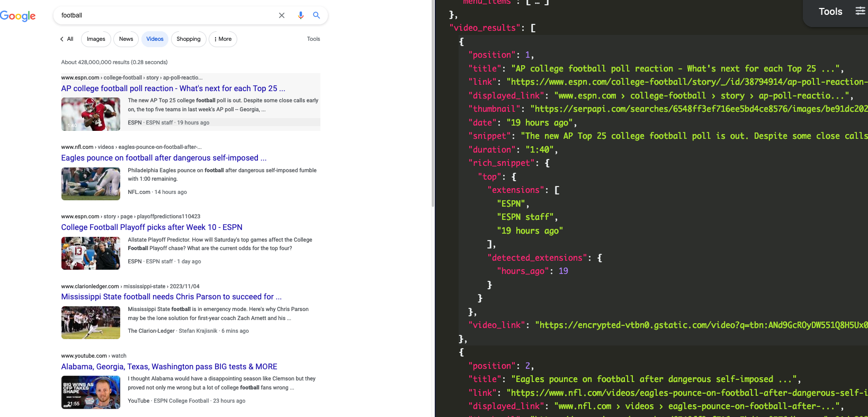Viewport: 868px width, 417px height.
Task: Play the AP poll video thumbnail
Action: point(91,114)
